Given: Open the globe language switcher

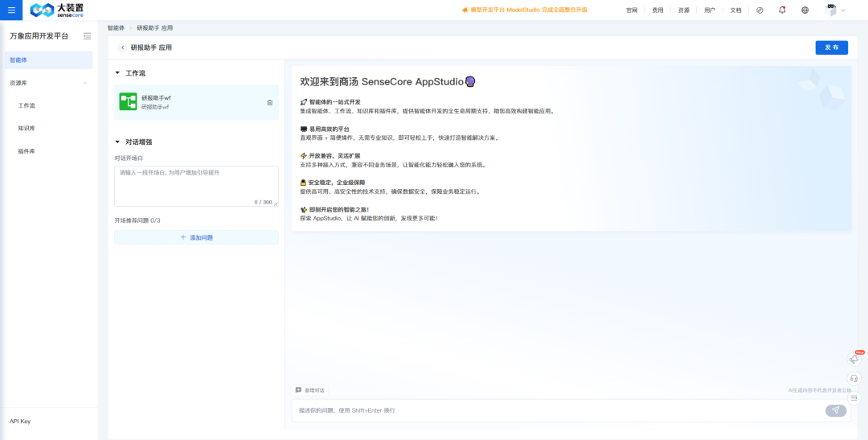Looking at the screenshot, I should (x=805, y=10).
